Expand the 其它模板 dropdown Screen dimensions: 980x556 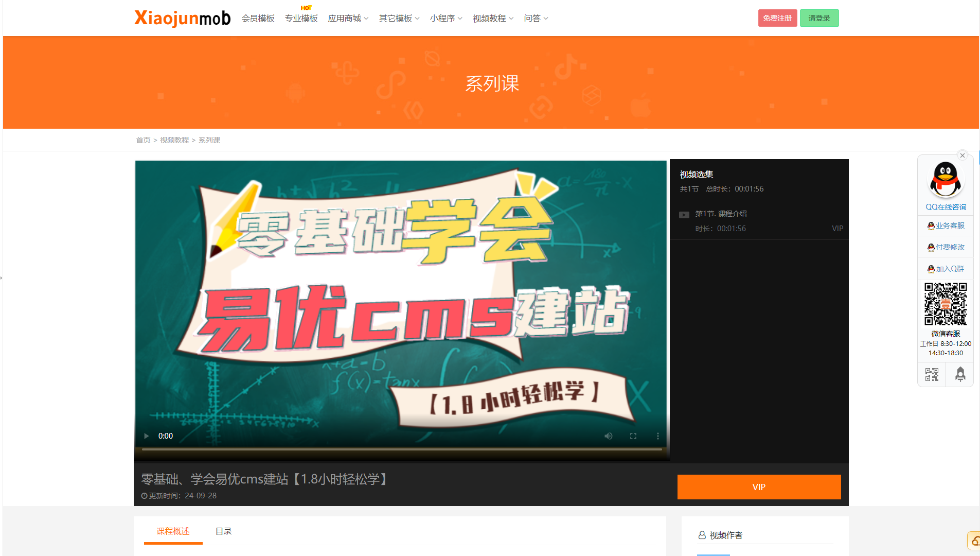point(399,19)
